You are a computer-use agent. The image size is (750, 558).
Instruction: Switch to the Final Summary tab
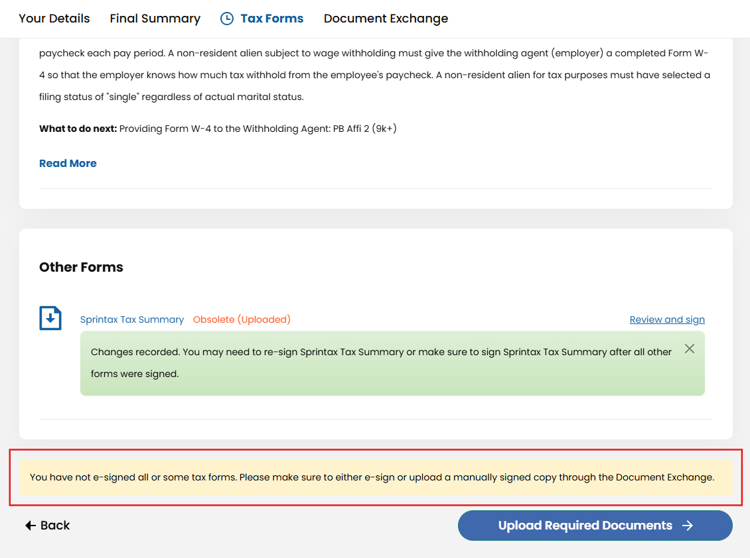pyautogui.click(x=155, y=18)
